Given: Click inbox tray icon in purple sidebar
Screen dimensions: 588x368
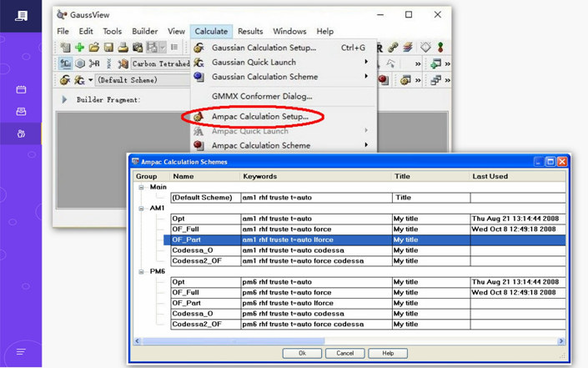Looking at the screenshot, I should click(x=21, y=112).
